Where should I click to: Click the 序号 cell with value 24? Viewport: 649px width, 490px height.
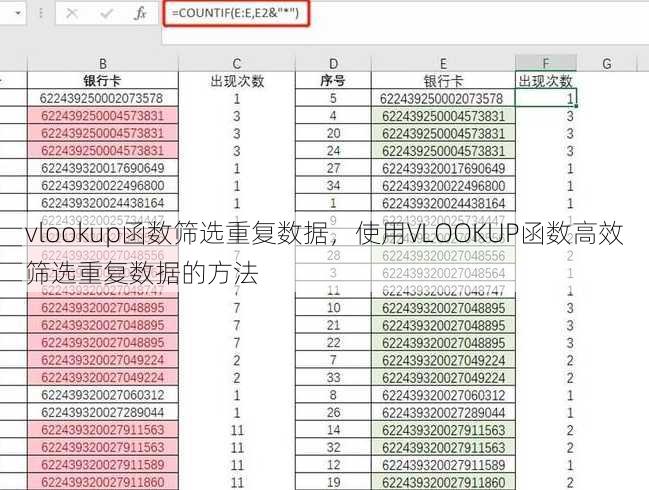(x=333, y=150)
